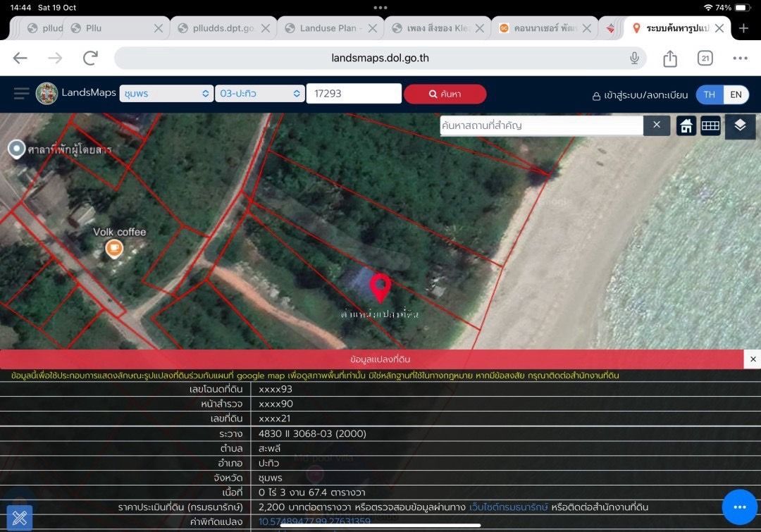Click the Volk coffee map marker
Viewport: 761px width, 532px height.
(114, 249)
